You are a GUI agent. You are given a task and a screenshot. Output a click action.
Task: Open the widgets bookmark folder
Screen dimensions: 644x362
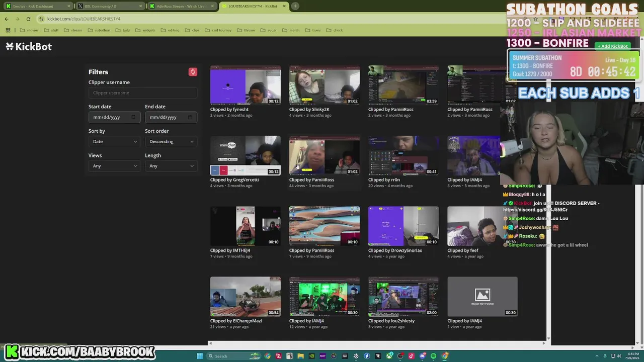[x=145, y=30]
